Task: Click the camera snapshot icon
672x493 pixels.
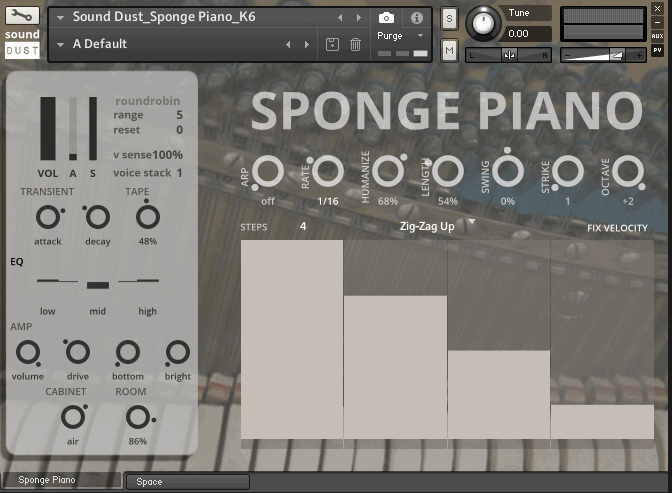Action: pos(386,18)
